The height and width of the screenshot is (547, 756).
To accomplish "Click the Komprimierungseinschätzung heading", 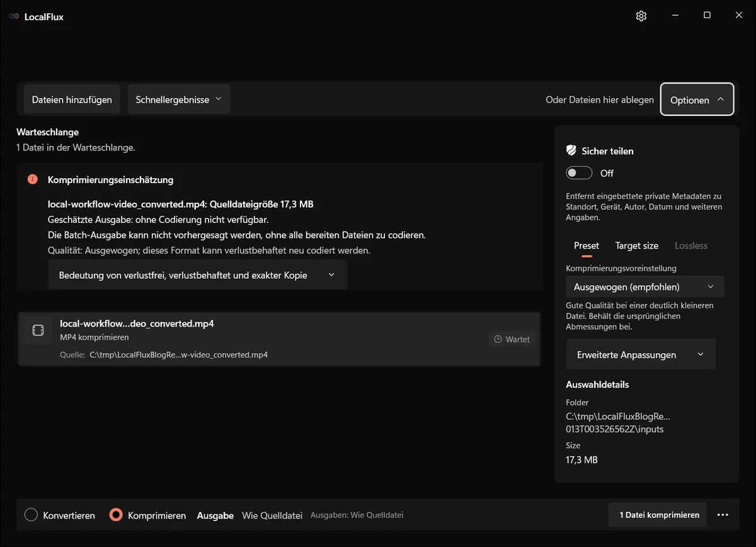I will point(110,179).
